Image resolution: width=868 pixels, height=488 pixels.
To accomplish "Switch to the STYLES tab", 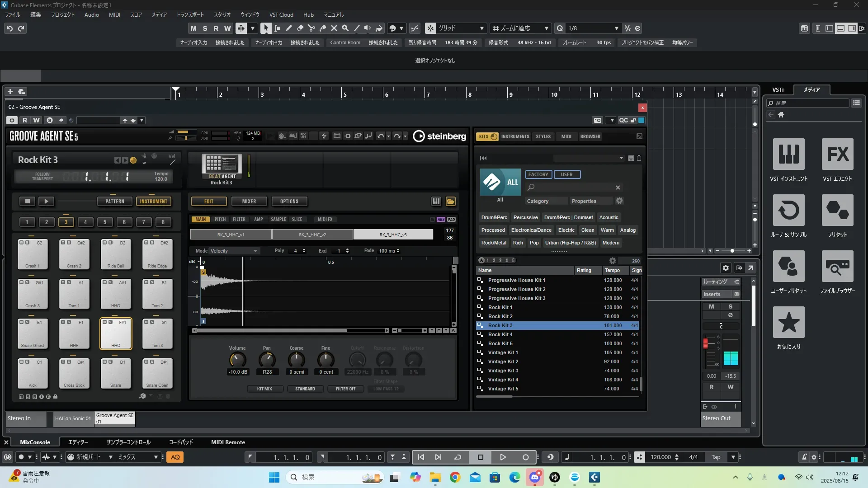I will click(543, 136).
